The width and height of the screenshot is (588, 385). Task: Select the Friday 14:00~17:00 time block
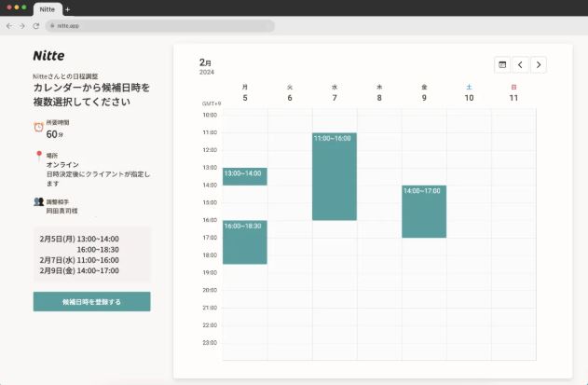coord(424,212)
